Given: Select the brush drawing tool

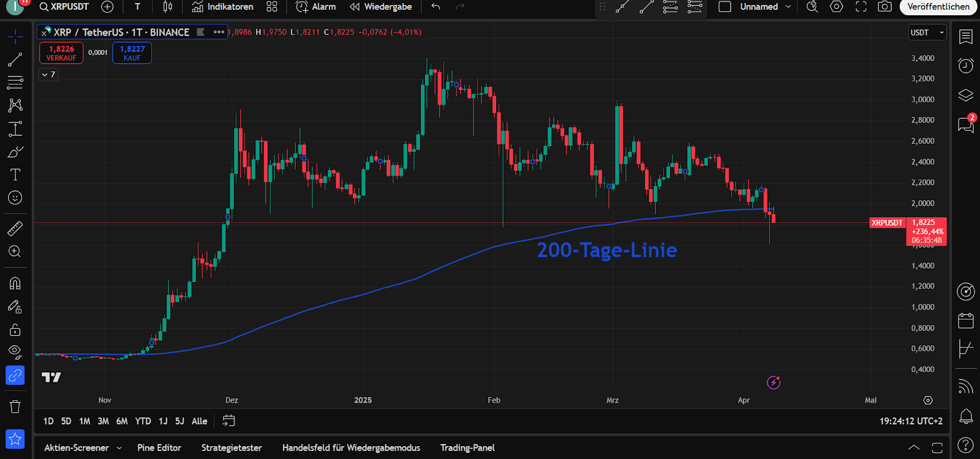Looking at the screenshot, I should (15, 152).
